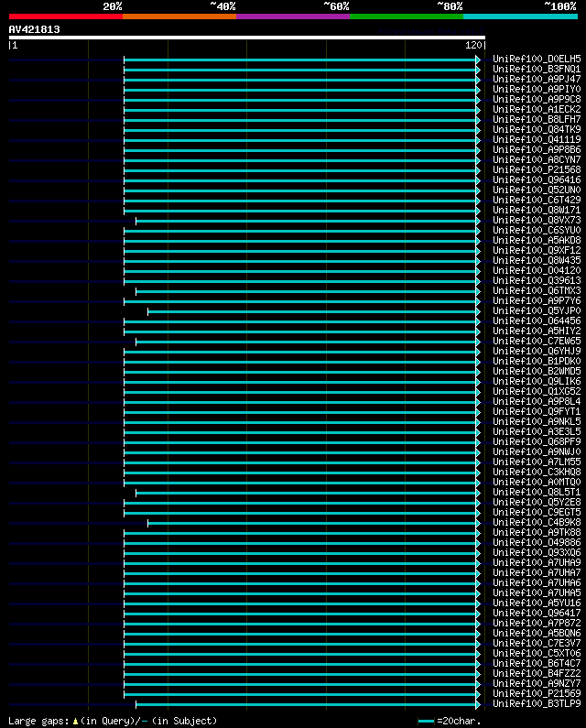Open hit UniRef100_A9PJ47
The image size is (586, 728).
click(x=537, y=79)
